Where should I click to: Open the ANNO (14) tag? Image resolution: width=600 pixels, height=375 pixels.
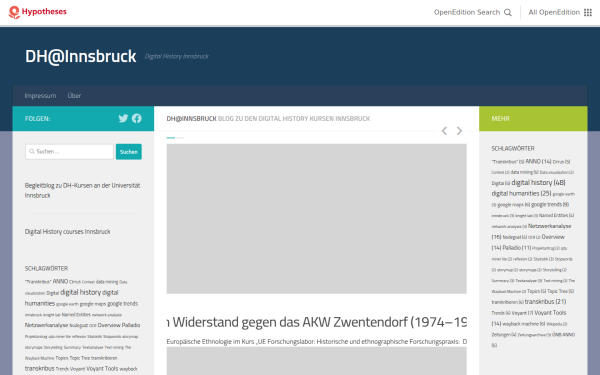click(538, 161)
